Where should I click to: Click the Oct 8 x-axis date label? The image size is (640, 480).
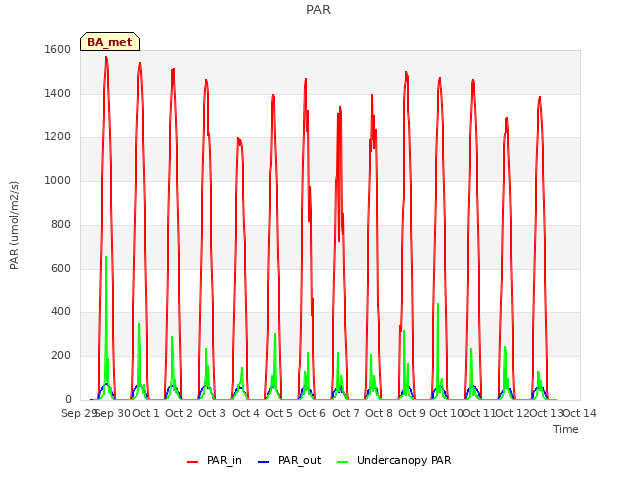(x=379, y=413)
